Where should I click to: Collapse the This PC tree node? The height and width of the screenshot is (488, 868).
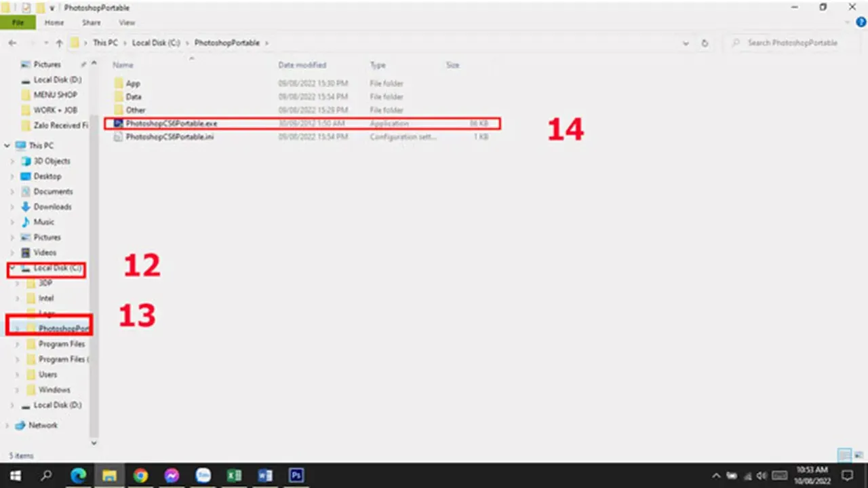point(7,146)
